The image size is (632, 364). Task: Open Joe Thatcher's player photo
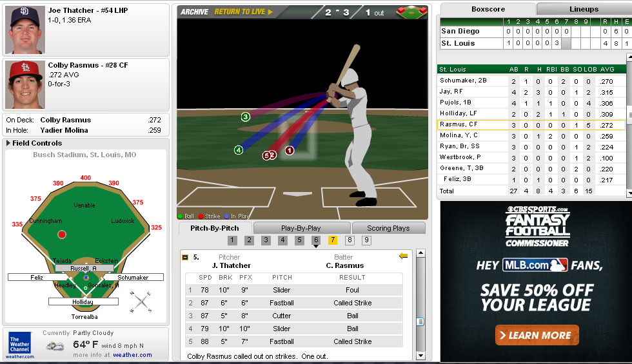pos(25,30)
